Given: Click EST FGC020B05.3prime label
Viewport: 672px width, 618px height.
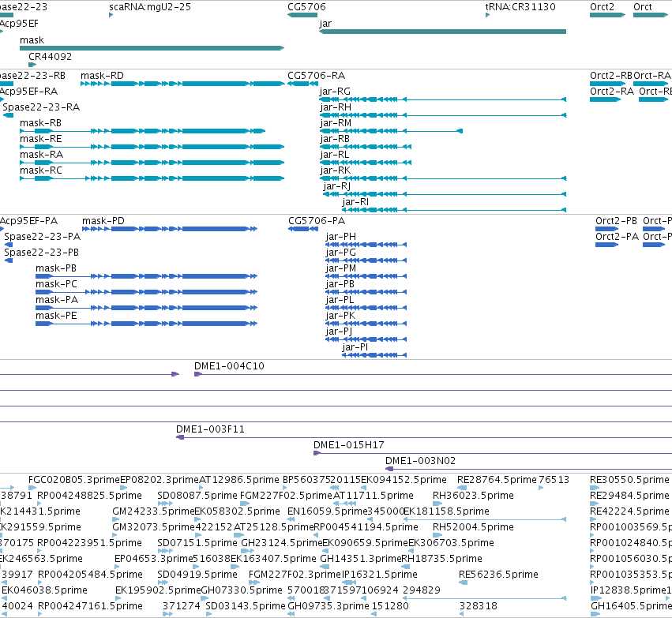Looking at the screenshot, I should click(x=74, y=480).
